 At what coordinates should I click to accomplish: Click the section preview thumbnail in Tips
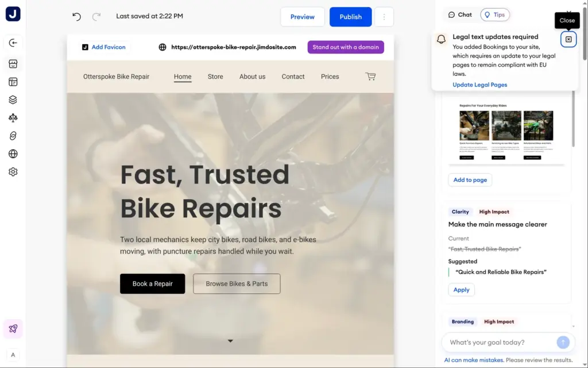point(506,132)
